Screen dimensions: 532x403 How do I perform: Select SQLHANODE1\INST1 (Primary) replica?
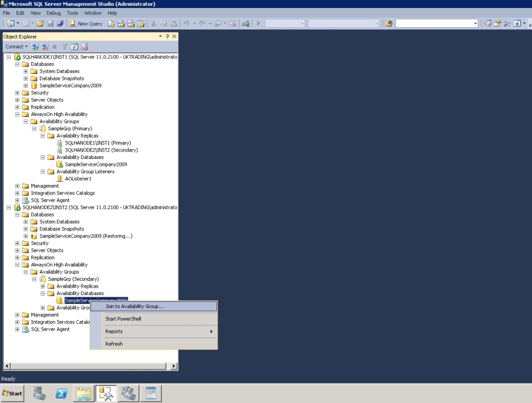click(x=98, y=143)
